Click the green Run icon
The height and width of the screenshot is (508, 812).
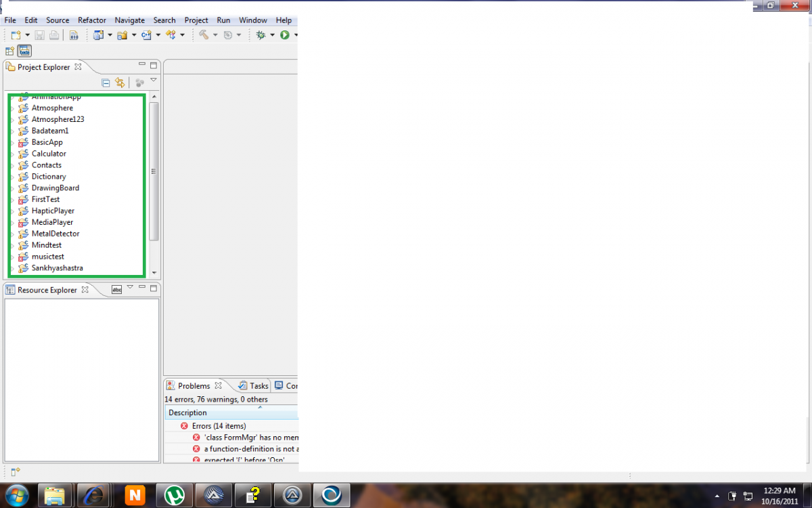(x=285, y=35)
